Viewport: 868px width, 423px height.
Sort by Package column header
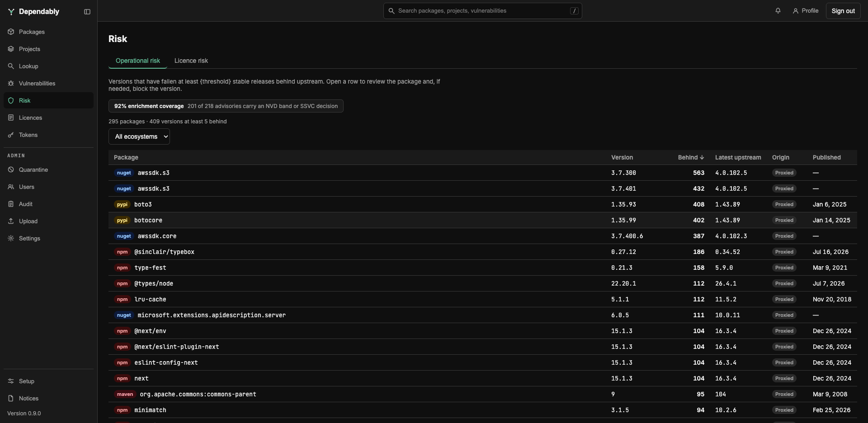coord(126,157)
